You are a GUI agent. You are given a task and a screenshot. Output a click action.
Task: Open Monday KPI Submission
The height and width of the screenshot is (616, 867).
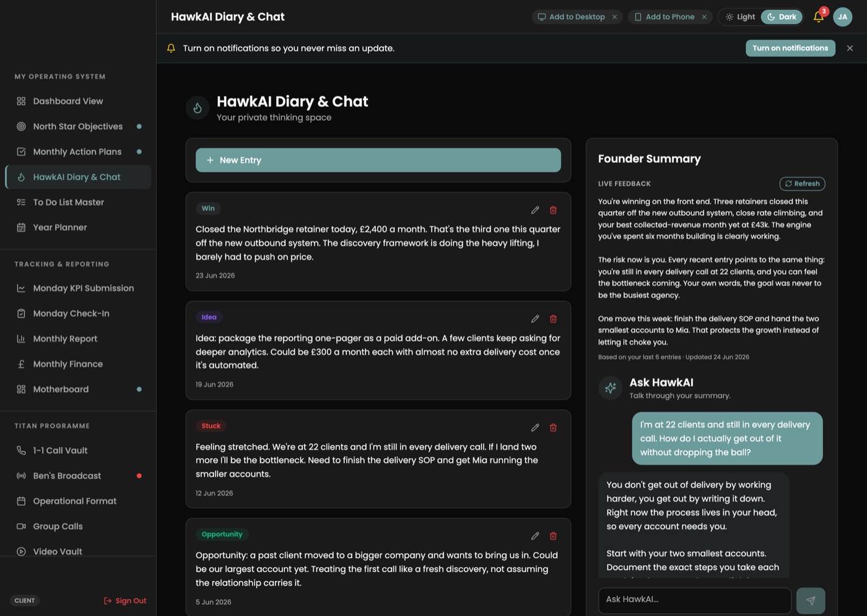click(x=78, y=288)
